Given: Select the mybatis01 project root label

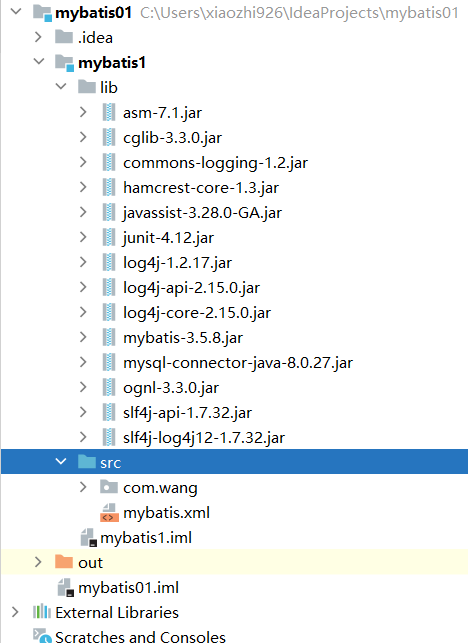Looking at the screenshot, I should 94,13.
